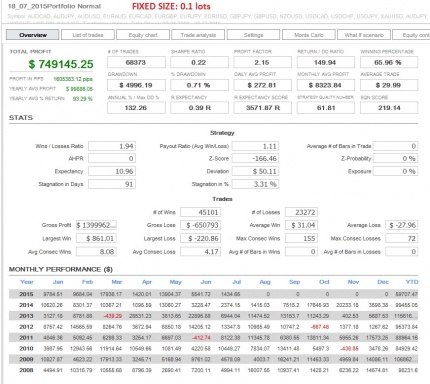
Task: Click the Jan column header
Action: point(58,282)
